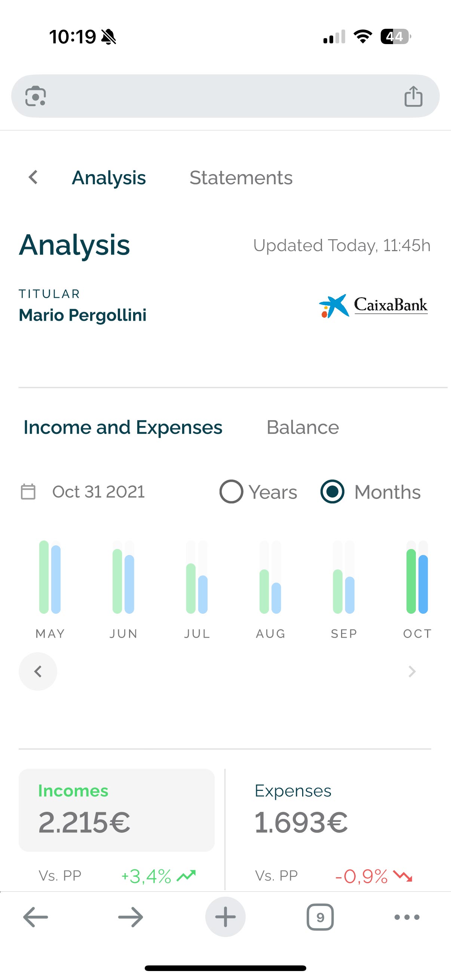Image resolution: width=451 pixels, height=980 pixels.
Task: Tap the Google Lens camera search icon
Action: [36, 96]
